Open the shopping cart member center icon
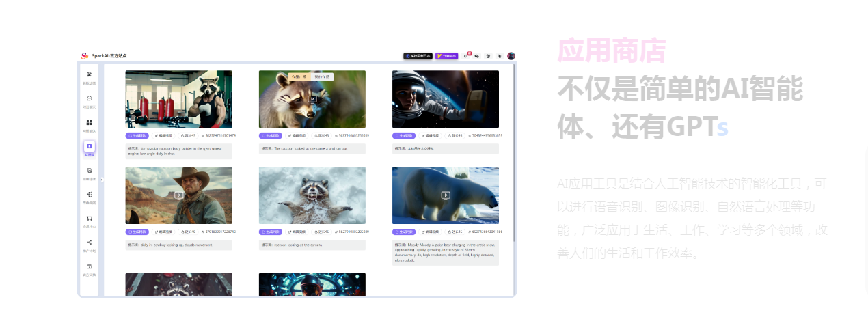Screen dimensions: 868x334 click(x=89, y=219)
